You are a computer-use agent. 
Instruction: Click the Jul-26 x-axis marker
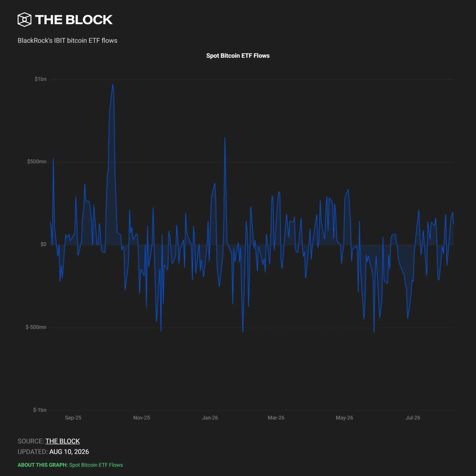(x=413, y=418)
